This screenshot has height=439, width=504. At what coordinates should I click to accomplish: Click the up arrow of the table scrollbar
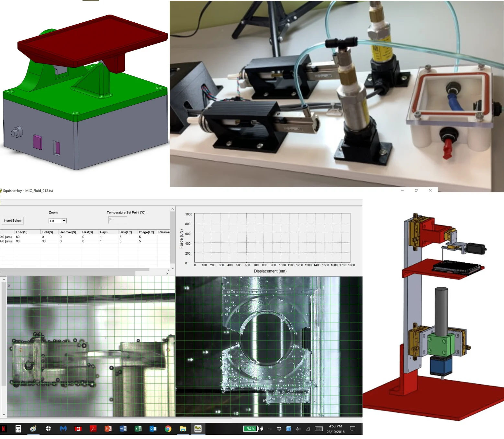click(173, 209)
